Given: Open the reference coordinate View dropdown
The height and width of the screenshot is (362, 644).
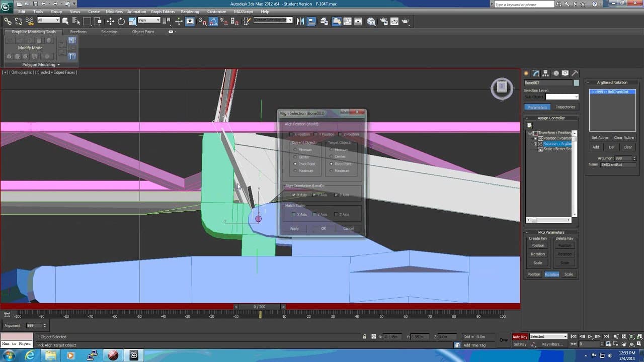Looking at the screenshot, I should (149, 21).
